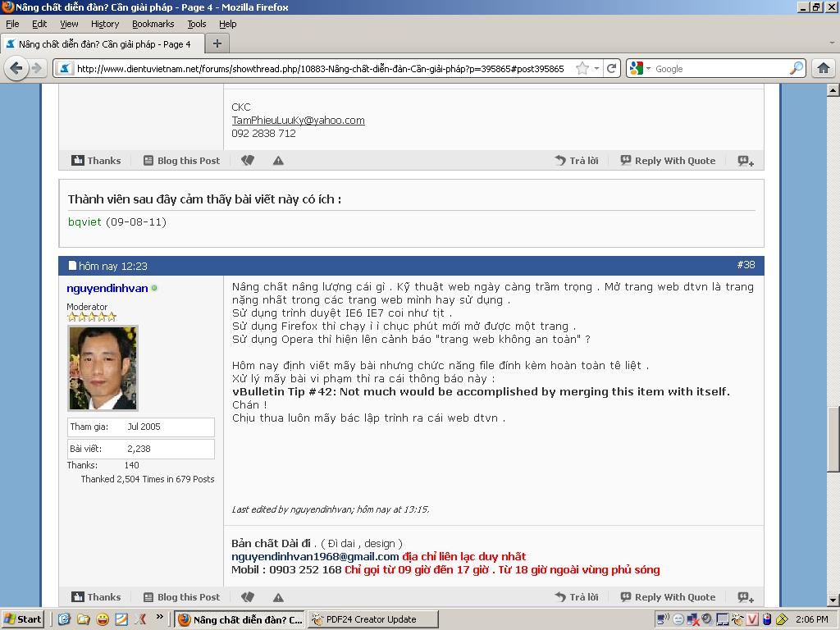840x630 pixels.
Task: Click Thanks under nguyendinhvan's post
Action: (x=97, y=597)
